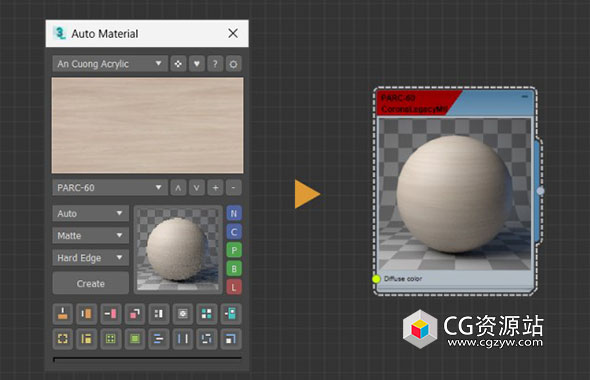Click the pink square with corner bracket icon
Viewport: 590px width, 380px height.
coord(135,314)
